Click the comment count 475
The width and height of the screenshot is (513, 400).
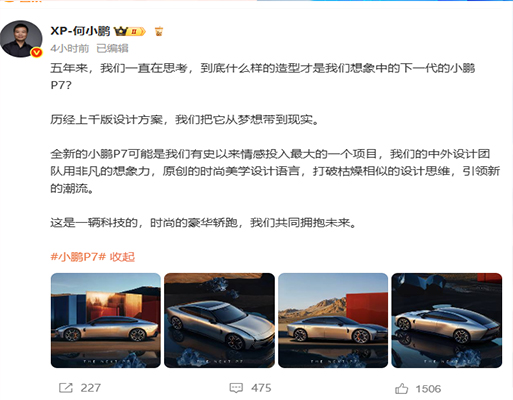point(261,388)
